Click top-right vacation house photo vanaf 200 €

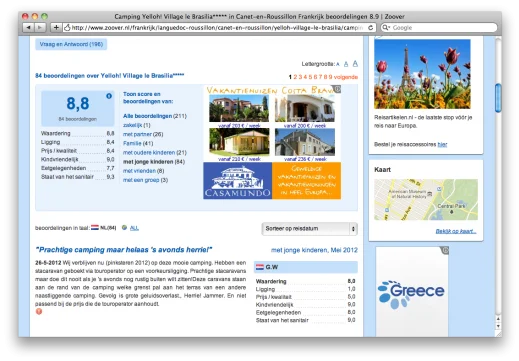coord(305,109)
